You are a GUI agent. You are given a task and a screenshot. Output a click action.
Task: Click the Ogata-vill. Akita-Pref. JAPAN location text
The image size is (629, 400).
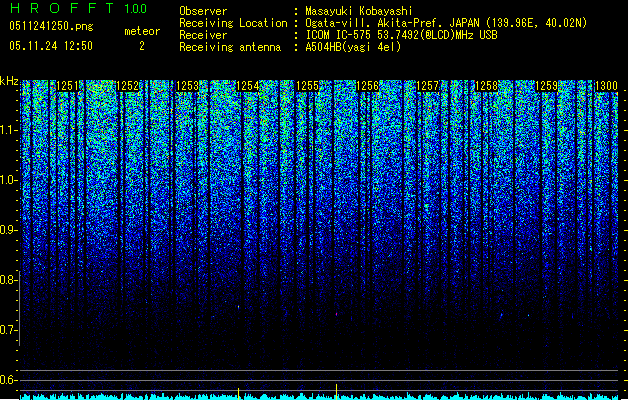point(446,23)
